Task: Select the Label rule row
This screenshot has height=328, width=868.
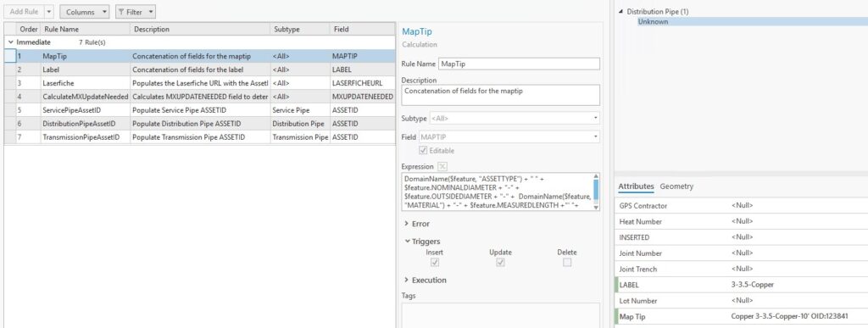Action: (x=200, y=69)
